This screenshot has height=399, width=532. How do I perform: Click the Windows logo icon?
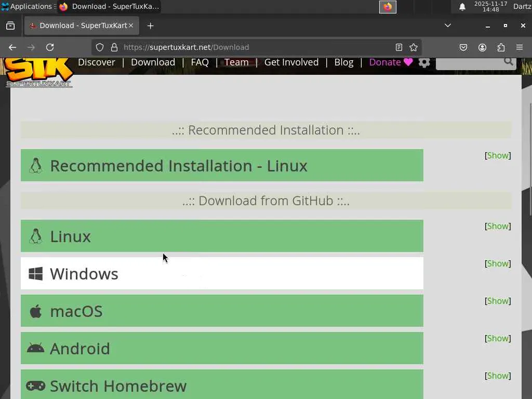36,273
